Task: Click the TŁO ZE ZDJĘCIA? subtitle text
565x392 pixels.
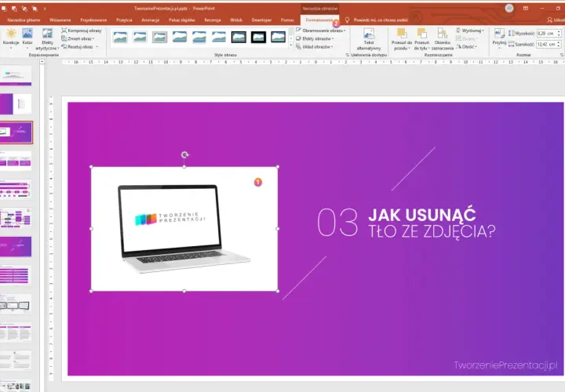Action: [432, 231]
